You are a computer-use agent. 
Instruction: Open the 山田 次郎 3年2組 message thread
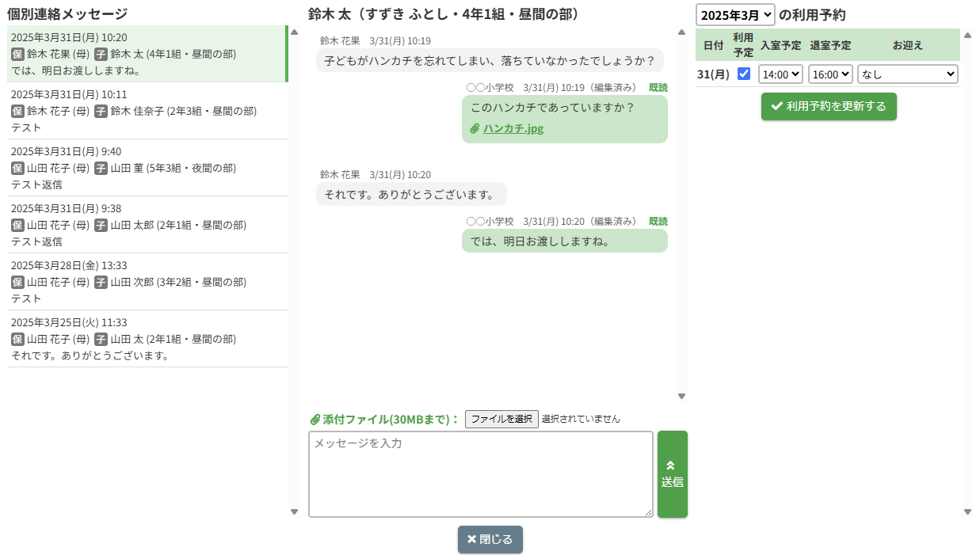147,282
